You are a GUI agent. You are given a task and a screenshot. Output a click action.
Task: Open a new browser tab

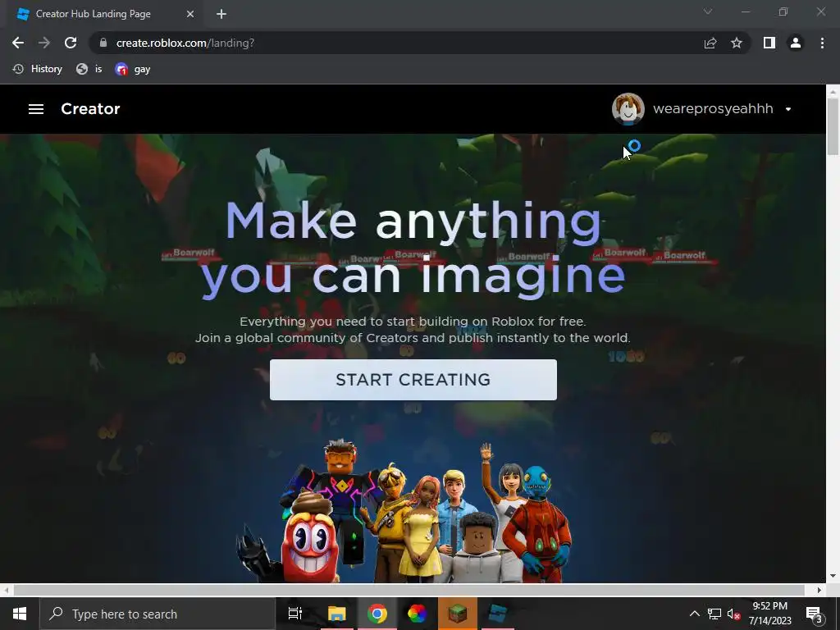221,14
